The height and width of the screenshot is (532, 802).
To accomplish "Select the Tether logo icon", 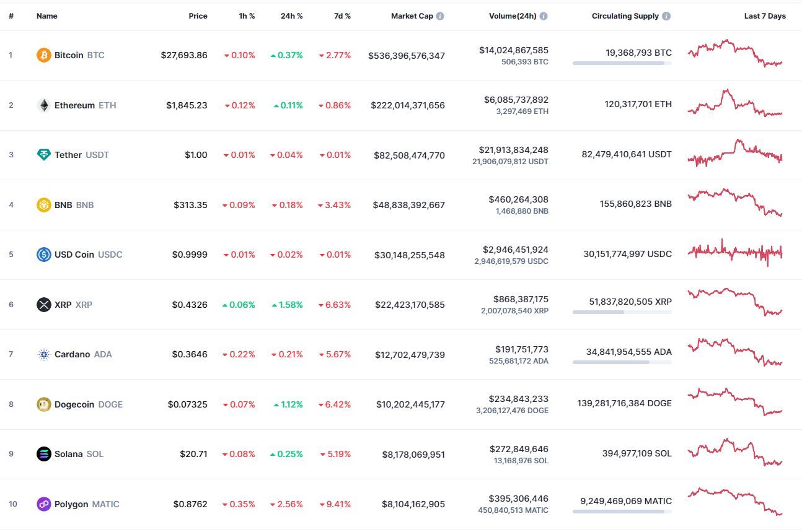I will 43,155.
